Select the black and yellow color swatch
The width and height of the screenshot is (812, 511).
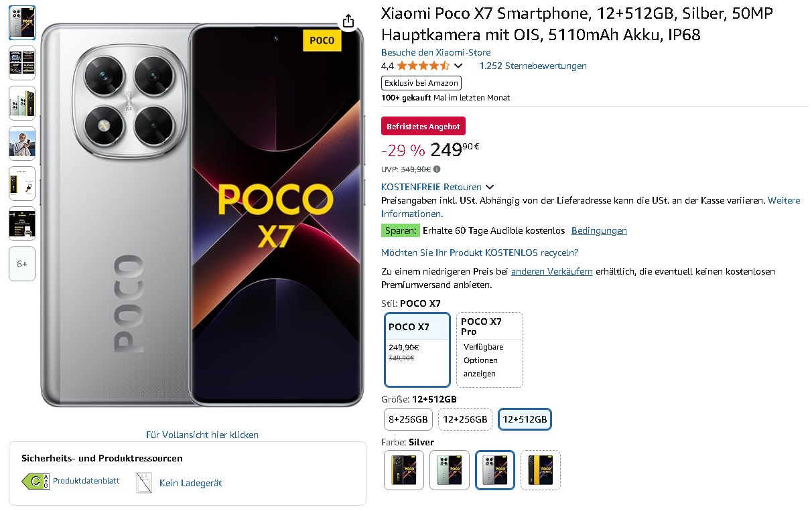[404, 470]
